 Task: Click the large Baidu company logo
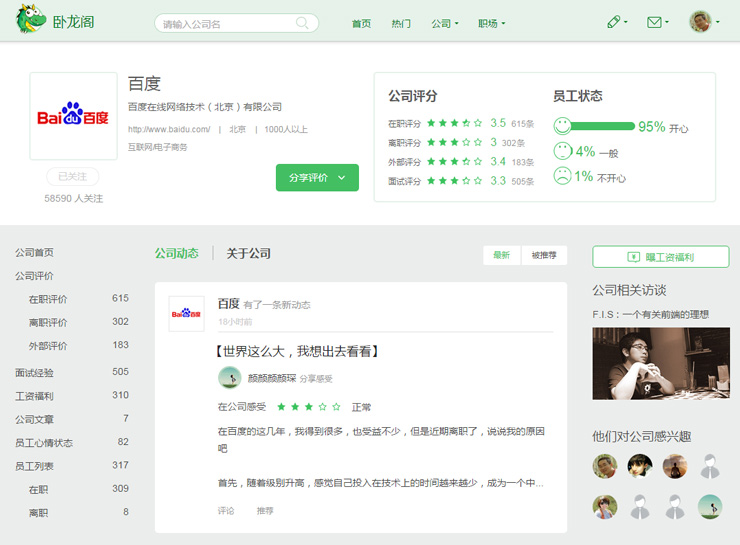click(73, 116)
